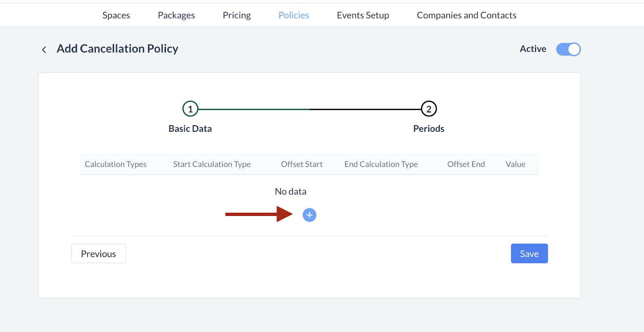644x332 pixels.
Task: Go back using the left chevron arrow
Action: [44, 50]
